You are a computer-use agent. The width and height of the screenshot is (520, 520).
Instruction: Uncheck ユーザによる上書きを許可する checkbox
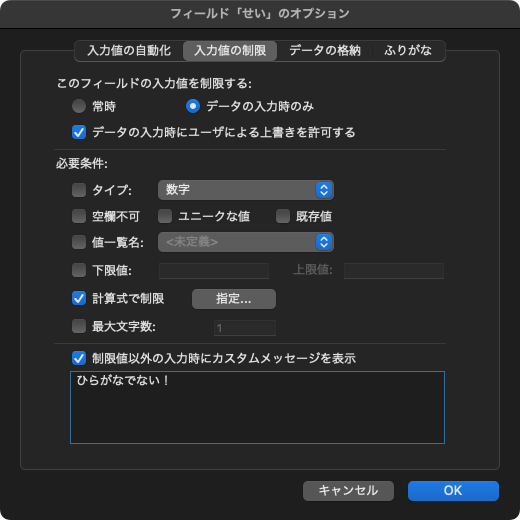[x=79, y=132]
